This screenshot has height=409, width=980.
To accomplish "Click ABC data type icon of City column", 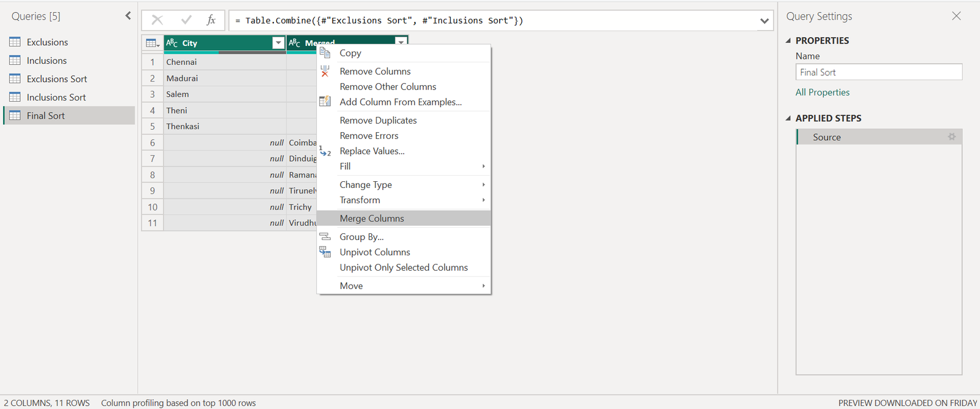I will [172, 43].
